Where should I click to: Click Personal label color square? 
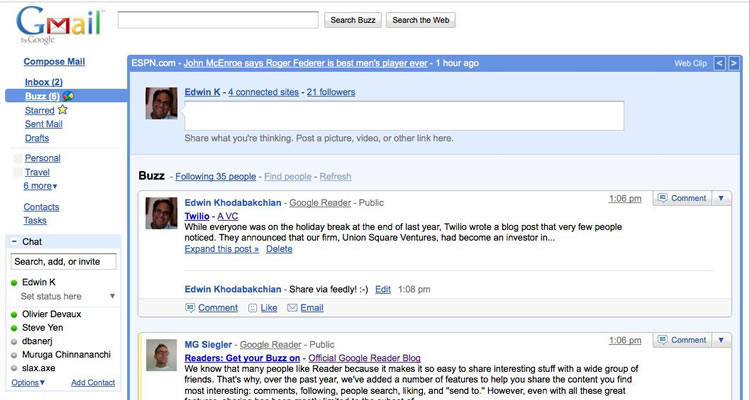[18, 158]
